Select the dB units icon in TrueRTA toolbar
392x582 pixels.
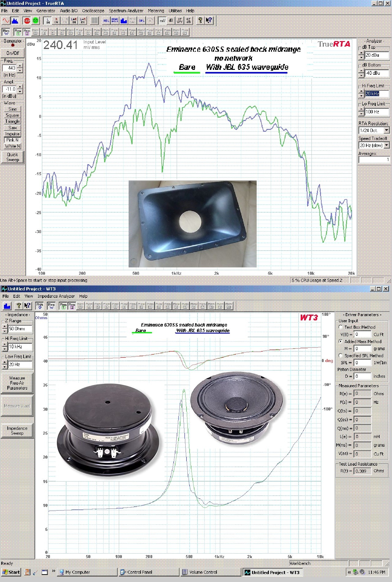point(171,21)
